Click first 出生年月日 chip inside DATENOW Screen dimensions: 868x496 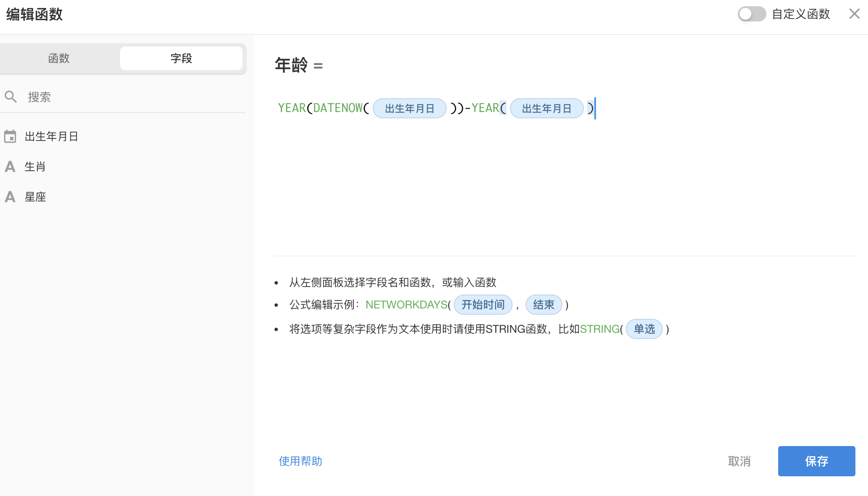(409, 109)
